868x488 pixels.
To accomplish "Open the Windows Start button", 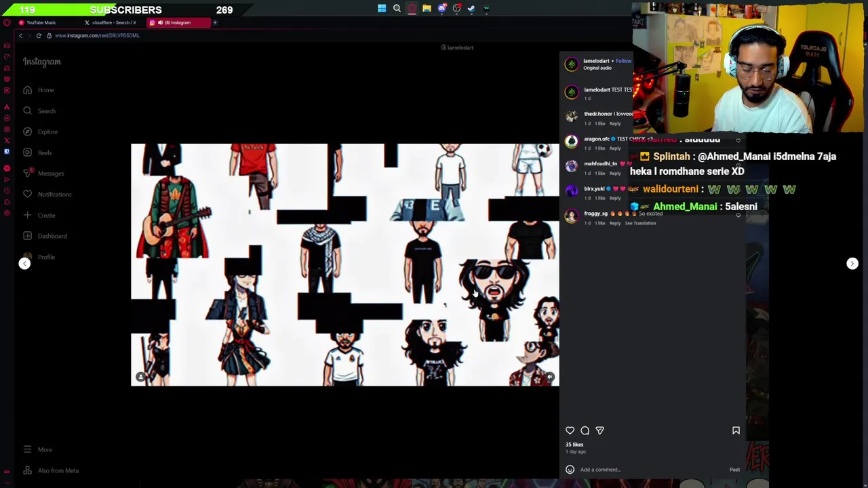I will 382,9.
